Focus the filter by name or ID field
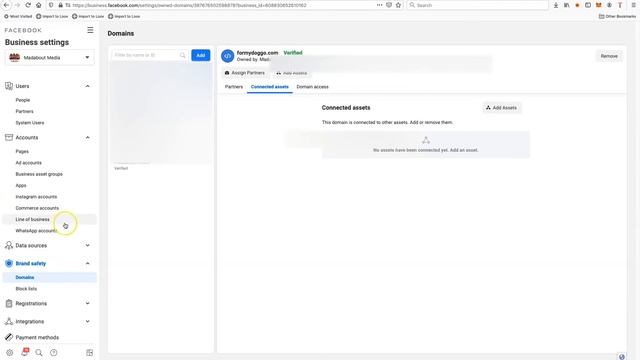The image size is (640, 360). (149, 55)
